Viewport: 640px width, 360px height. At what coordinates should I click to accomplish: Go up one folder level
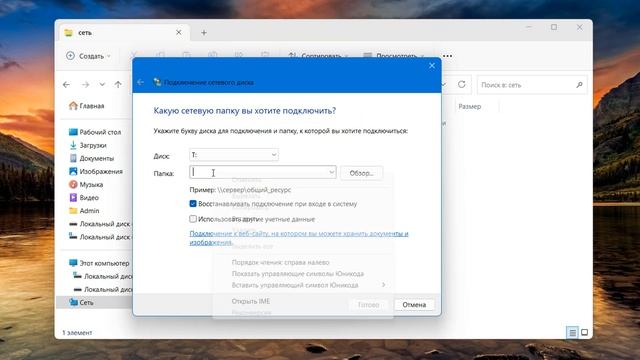click(x=118, y=84)
